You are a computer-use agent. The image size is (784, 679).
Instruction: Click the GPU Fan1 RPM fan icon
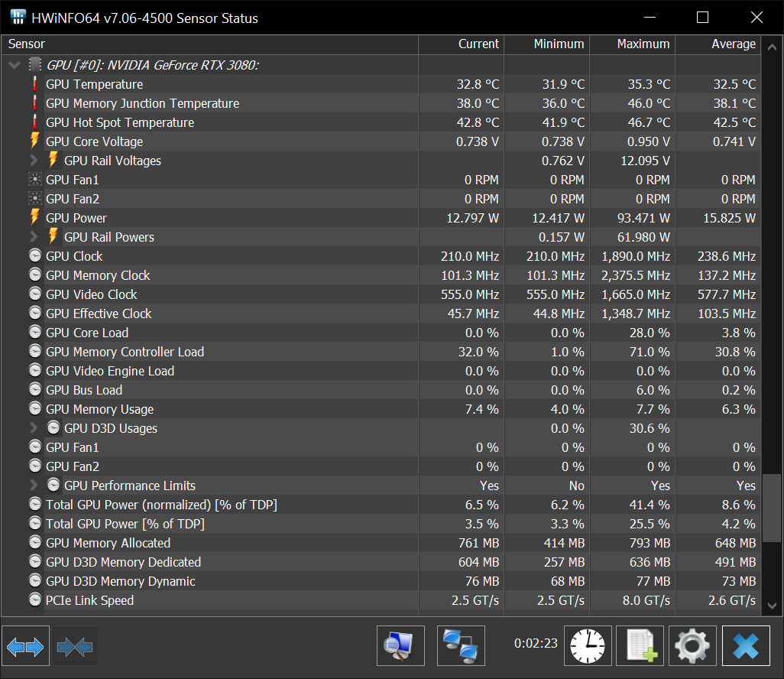[35, 180]
